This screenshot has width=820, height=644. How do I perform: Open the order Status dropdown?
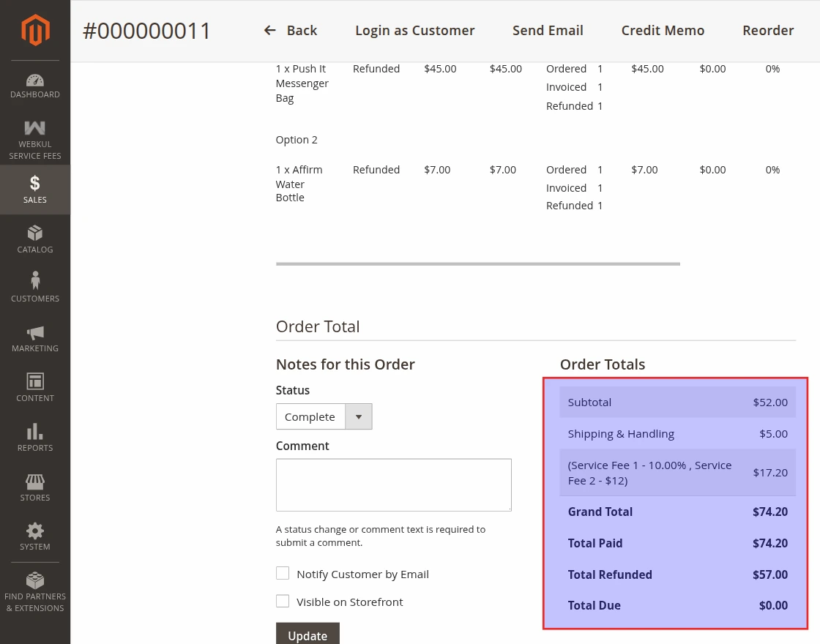358,416
